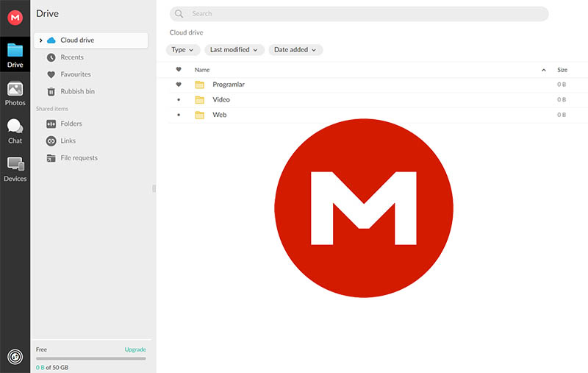Image resolution: width=588 pixels, height=373 pixels.
Task: Open the Type filter dropdown
Action: click(182, 50)
